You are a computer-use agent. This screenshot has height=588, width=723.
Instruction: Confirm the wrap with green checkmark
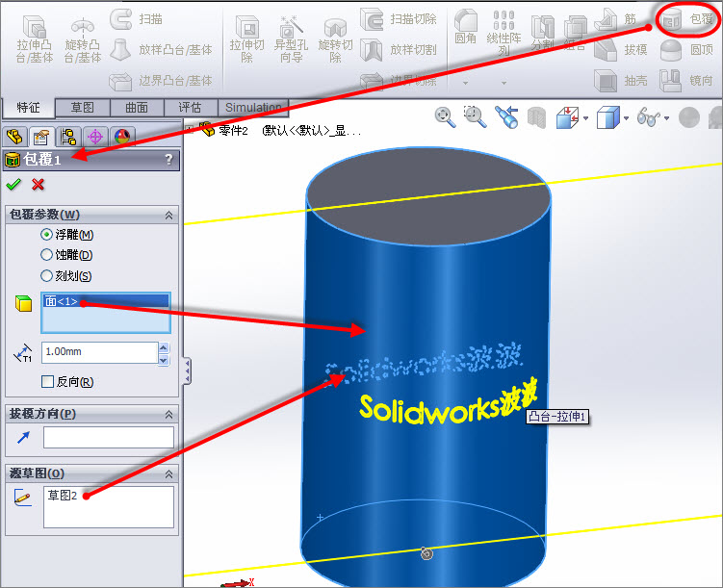pyautogui.click(x=13, y=185)
